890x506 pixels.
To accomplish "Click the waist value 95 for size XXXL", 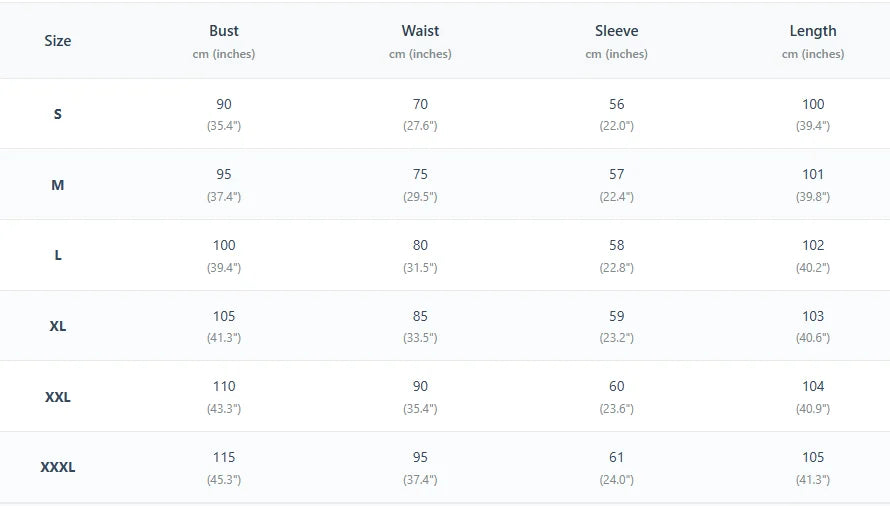I will [x=420, y=457].
